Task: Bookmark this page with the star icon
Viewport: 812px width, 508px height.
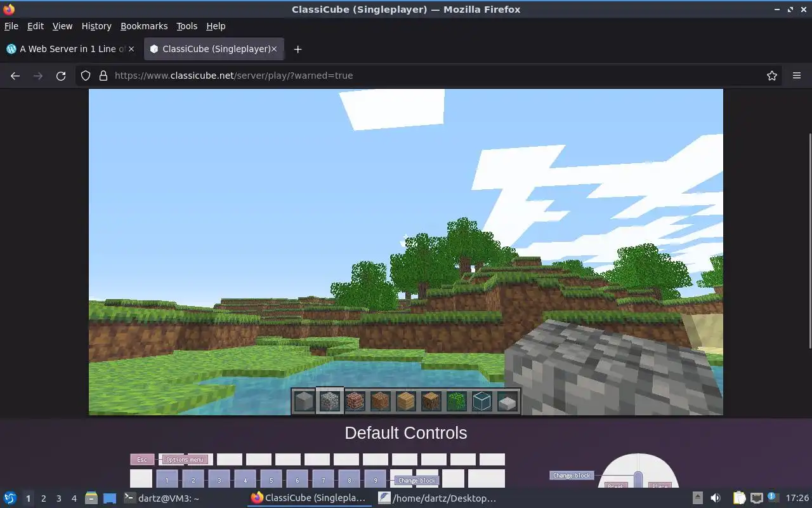Action: point(772,76)
